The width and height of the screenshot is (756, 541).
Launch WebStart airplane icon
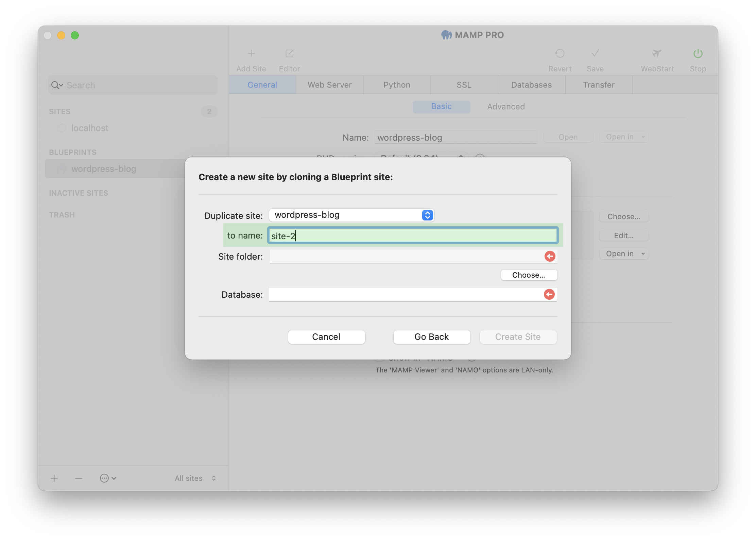657,53
